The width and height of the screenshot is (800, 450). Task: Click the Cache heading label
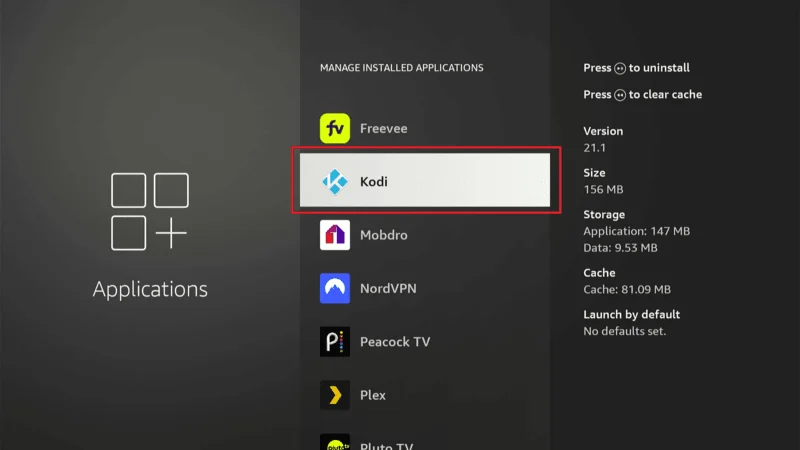599,273
